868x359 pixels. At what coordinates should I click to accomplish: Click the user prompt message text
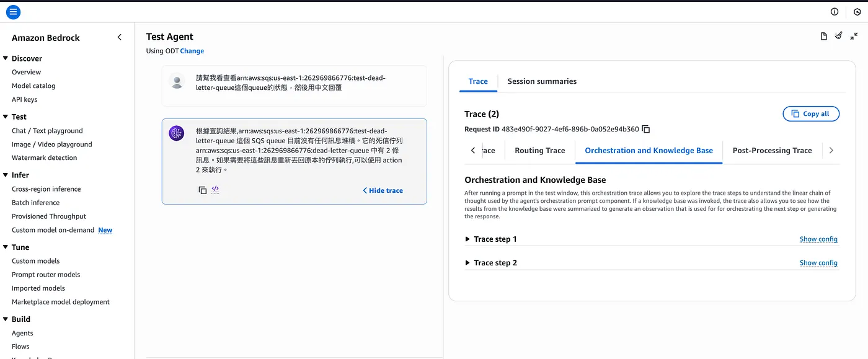(291, 82)
